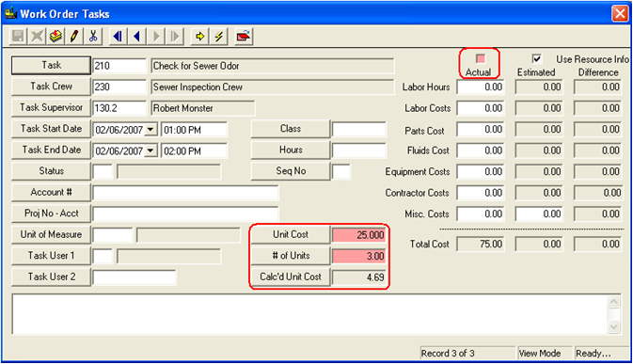Click the Hours input field
Image resolution: width=633 pixels, height=364 pixels.
point(359,150)
